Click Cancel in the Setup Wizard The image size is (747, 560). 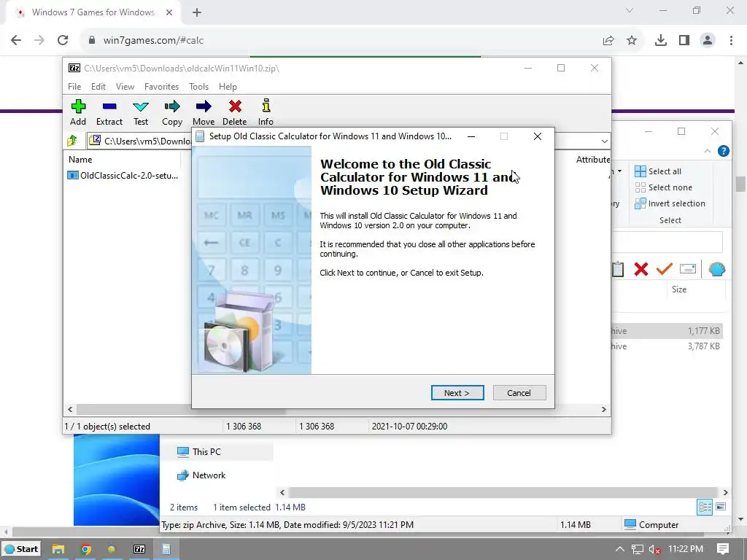point(519,393)
